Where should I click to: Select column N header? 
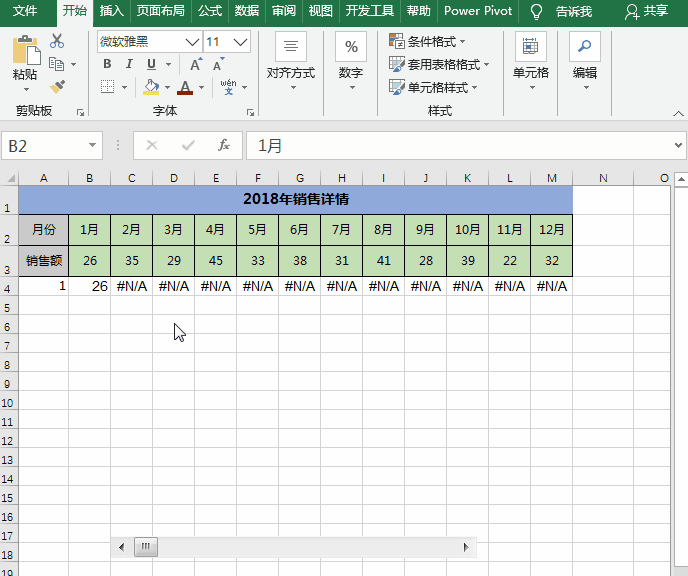coord(603,178)
